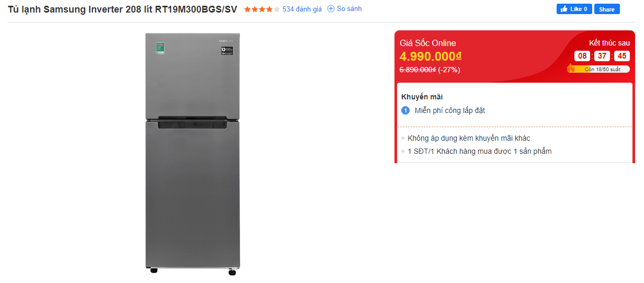Screen dimensions: 644x283
Task: Click the Facebook Like button
Action: click(574, 9)
